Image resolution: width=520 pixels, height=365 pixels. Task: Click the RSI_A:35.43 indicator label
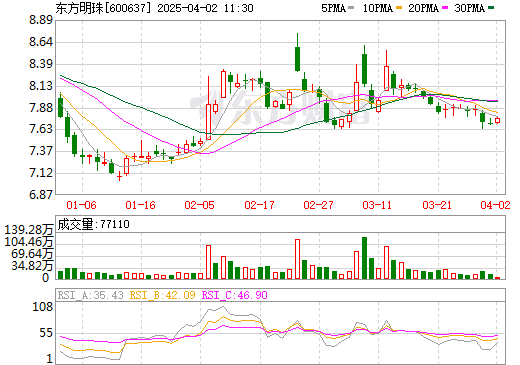point(90,295)
